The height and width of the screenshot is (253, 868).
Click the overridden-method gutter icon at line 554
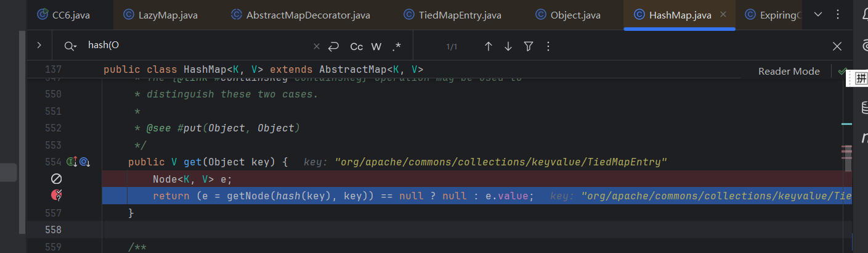point(84,162)
